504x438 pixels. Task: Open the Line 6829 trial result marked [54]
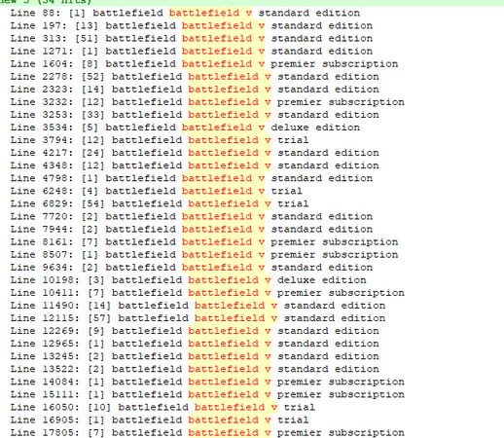tap(160, 203)
